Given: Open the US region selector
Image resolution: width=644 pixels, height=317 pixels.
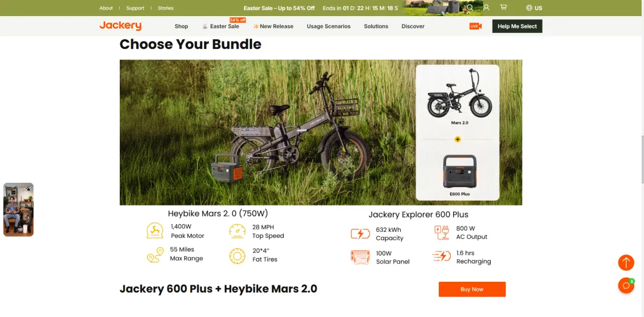Looking at the screenshot, I should [534, 8].
